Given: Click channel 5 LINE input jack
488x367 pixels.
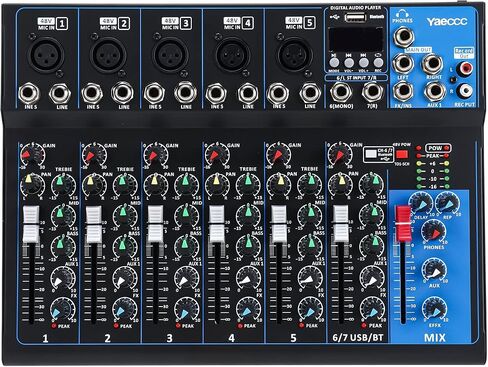Looking at the screenshot, I should point(310,93).
